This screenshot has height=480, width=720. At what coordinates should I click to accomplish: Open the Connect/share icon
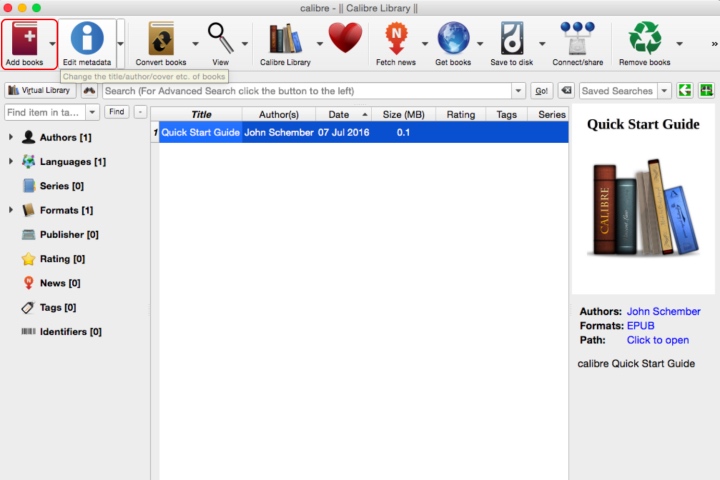(578, 38)
